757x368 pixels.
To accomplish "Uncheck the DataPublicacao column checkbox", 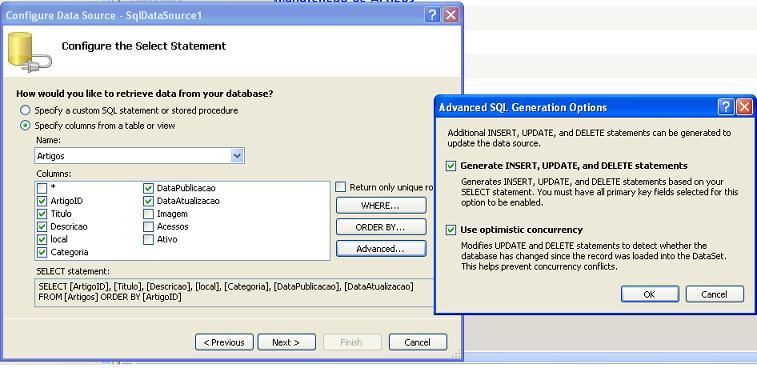I will (149, 188).
